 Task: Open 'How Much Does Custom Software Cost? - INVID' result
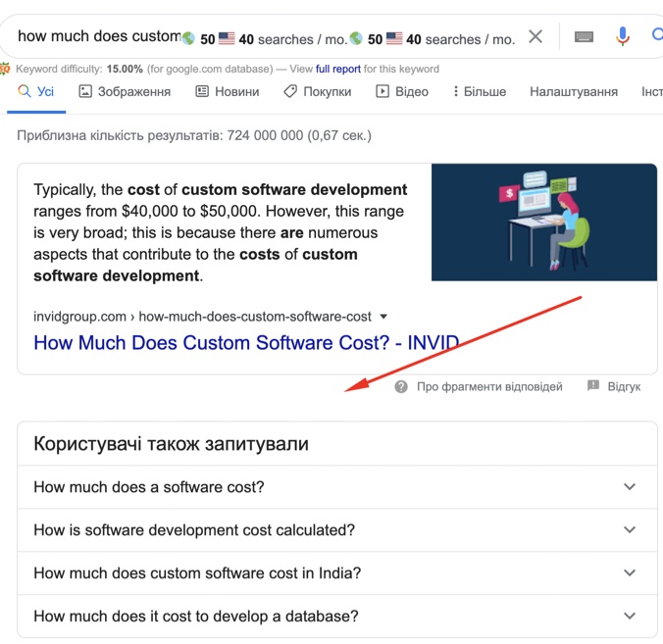246,343
